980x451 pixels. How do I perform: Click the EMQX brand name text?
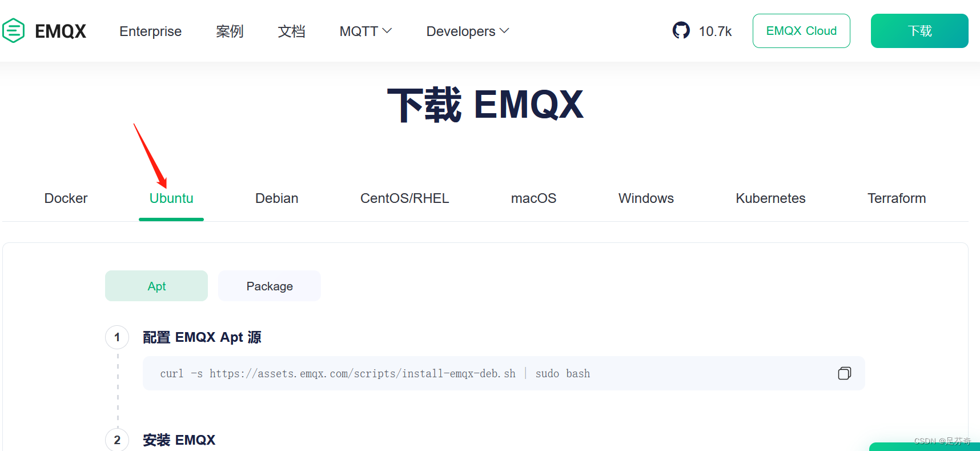[x=61, y=31]
